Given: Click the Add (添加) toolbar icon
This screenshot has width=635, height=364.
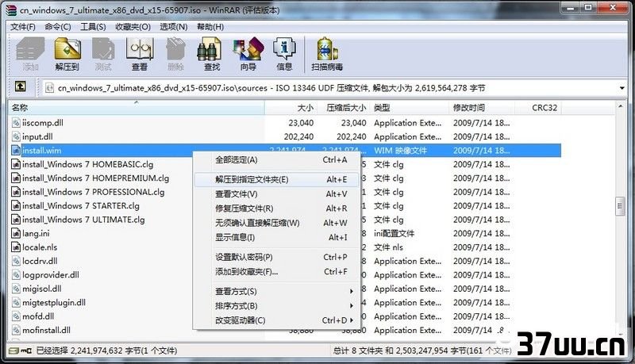Looking at the screenshot, I should coord(30,54).
